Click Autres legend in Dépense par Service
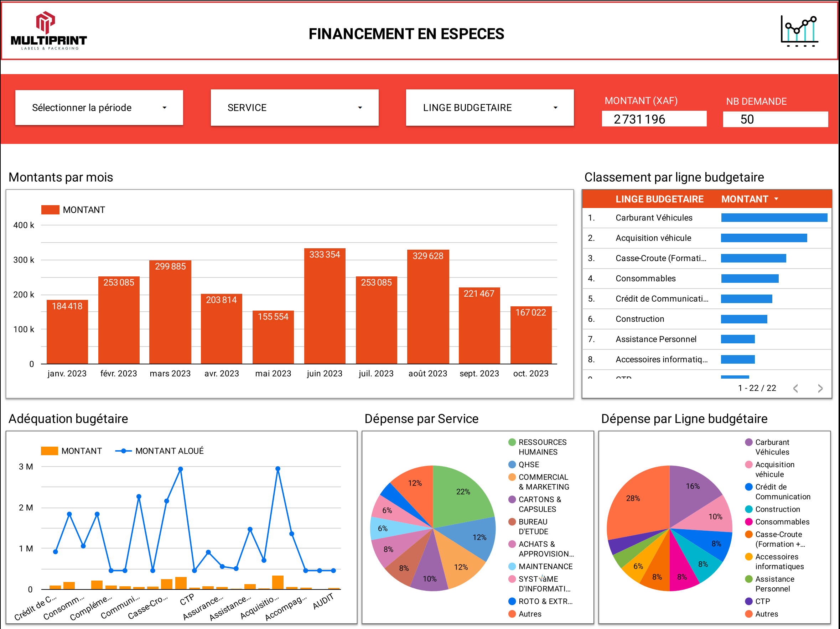Image resolution: width=840 pixels, height=629 pixels. click(525, 614)
